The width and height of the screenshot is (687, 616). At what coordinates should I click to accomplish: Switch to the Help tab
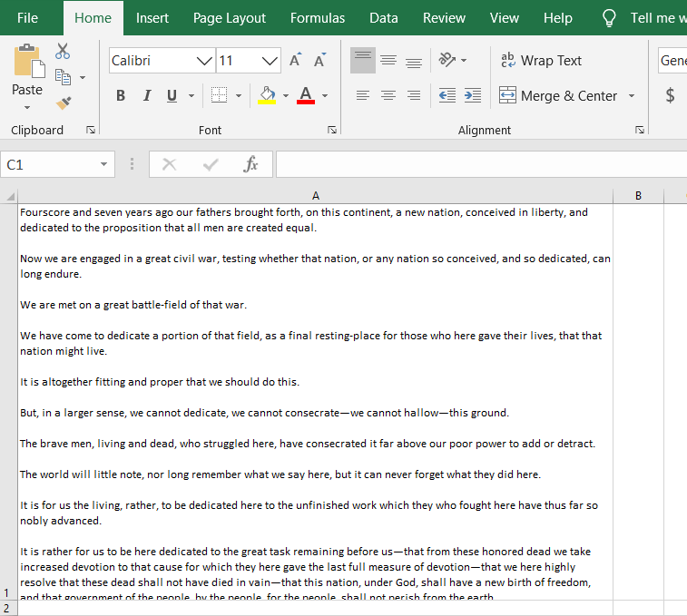[x=558, y=18]
